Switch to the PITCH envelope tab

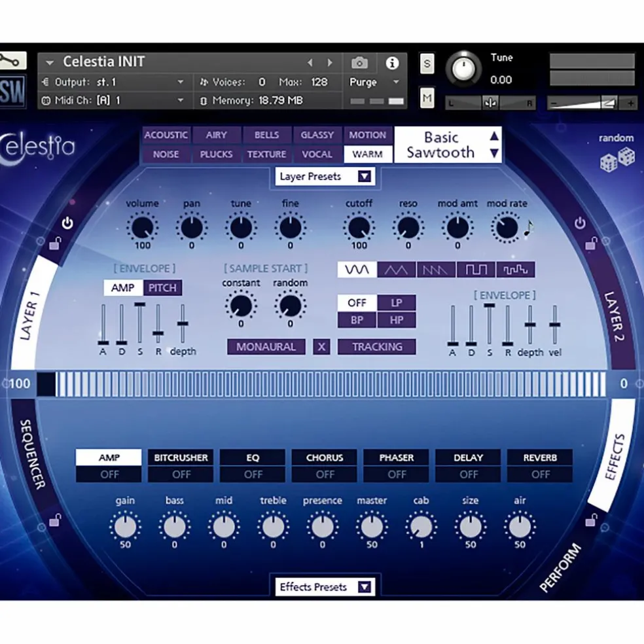163,288
